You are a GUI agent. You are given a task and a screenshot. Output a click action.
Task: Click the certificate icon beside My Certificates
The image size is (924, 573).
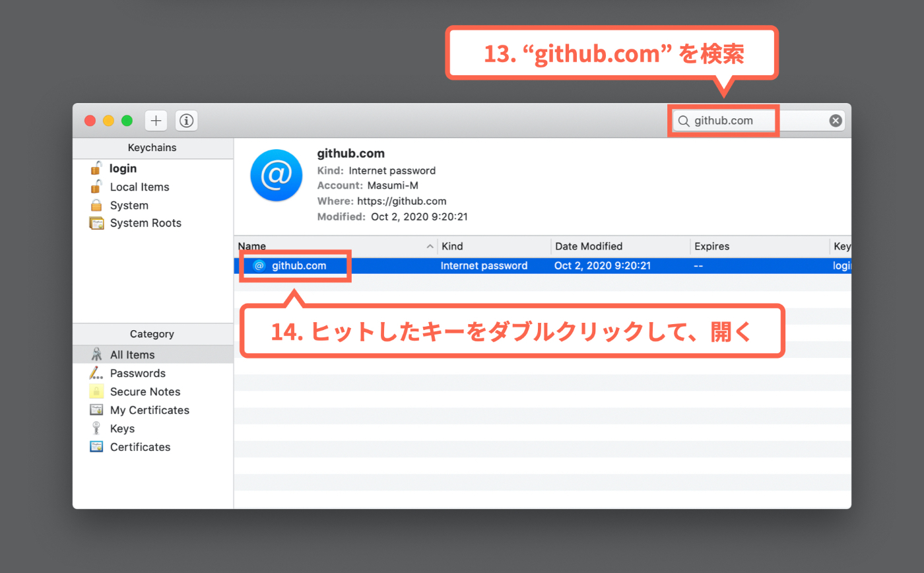pos(96,410)
